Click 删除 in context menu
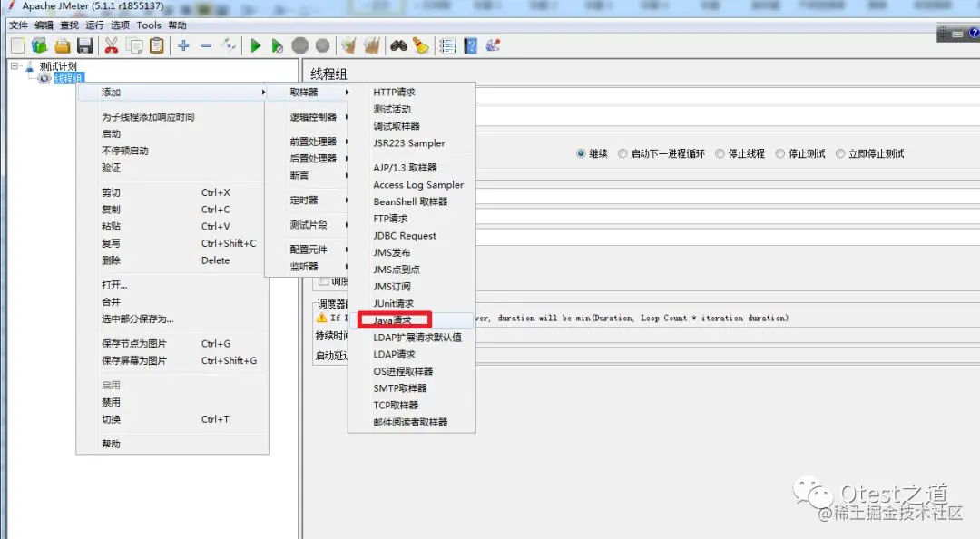The width and height of the screenshot is (980, 539). 172,260
